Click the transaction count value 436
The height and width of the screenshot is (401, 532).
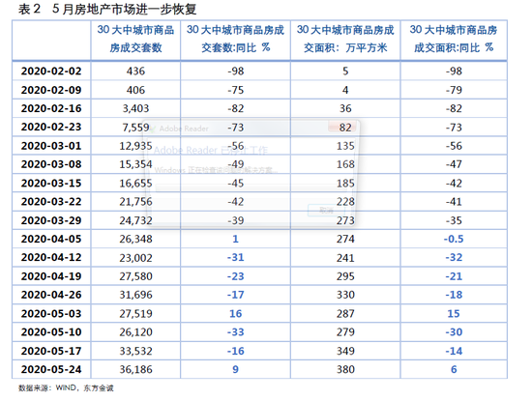pyautogui.click(x=135, y=72)
